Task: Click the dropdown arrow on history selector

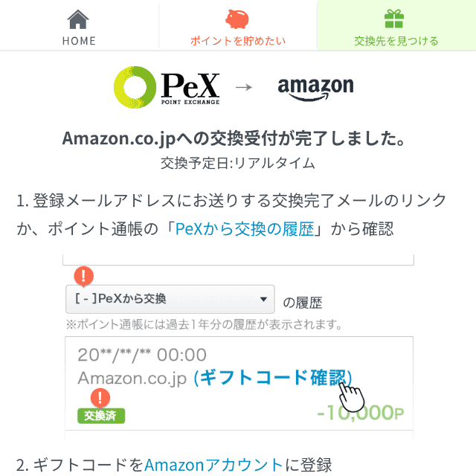Action: coord(263,300)
